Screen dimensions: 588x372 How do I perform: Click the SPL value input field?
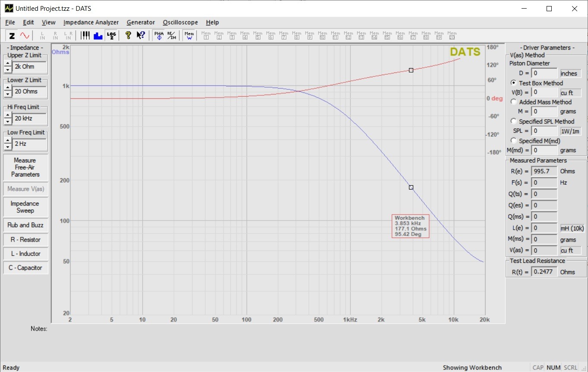tap(544, 131)
